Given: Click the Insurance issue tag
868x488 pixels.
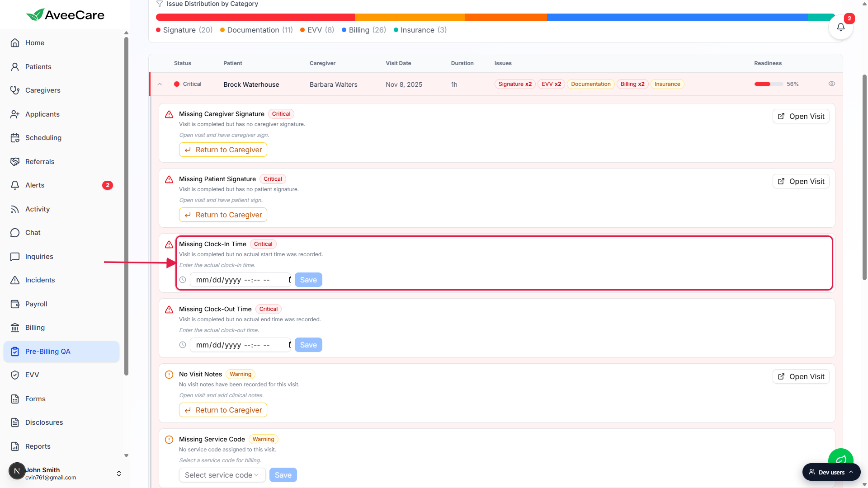Looking at the screenshot, I should tap(667, 84).
